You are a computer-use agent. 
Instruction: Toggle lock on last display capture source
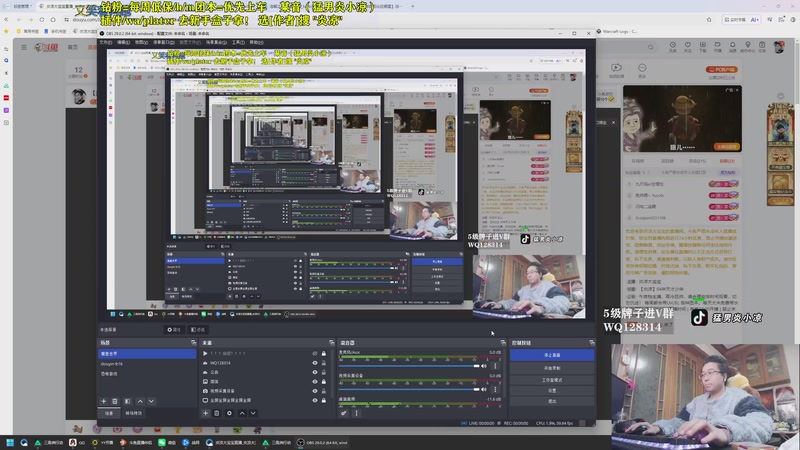pyautogui.click(x=323, y=400)
